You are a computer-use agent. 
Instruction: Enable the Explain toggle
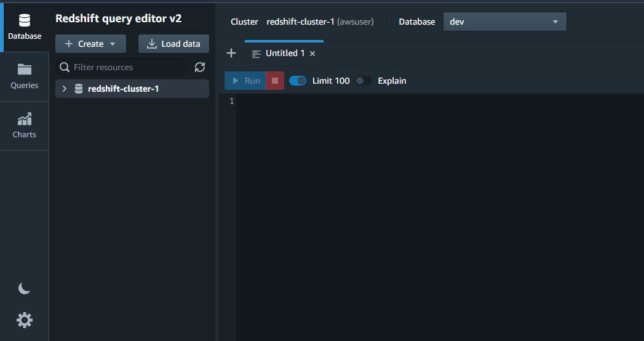(364, 81)
